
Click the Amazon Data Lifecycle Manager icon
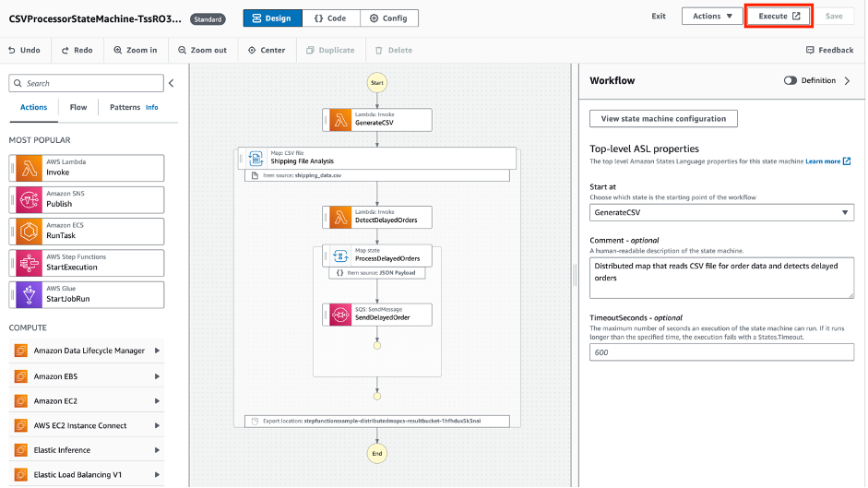[21, 351]
